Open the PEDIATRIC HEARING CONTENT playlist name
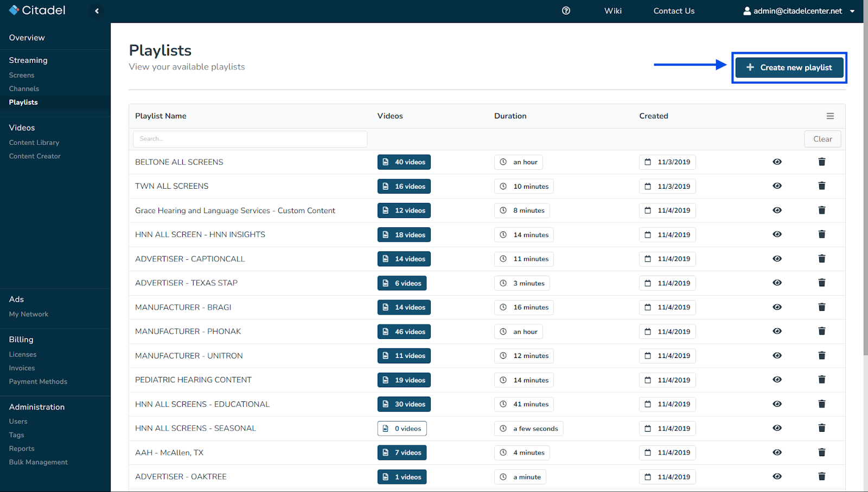This screenshot has width=868, height=492. click(x=193, y=380)
